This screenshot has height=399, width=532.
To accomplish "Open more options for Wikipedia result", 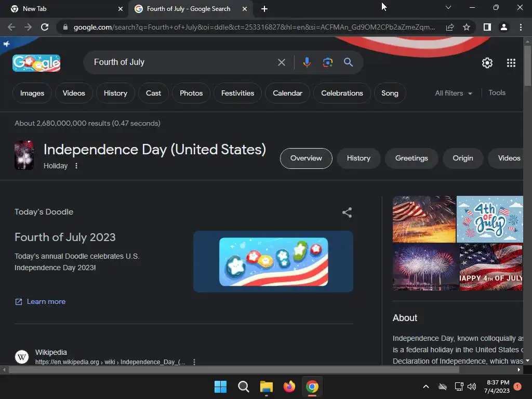I will 194,362.
